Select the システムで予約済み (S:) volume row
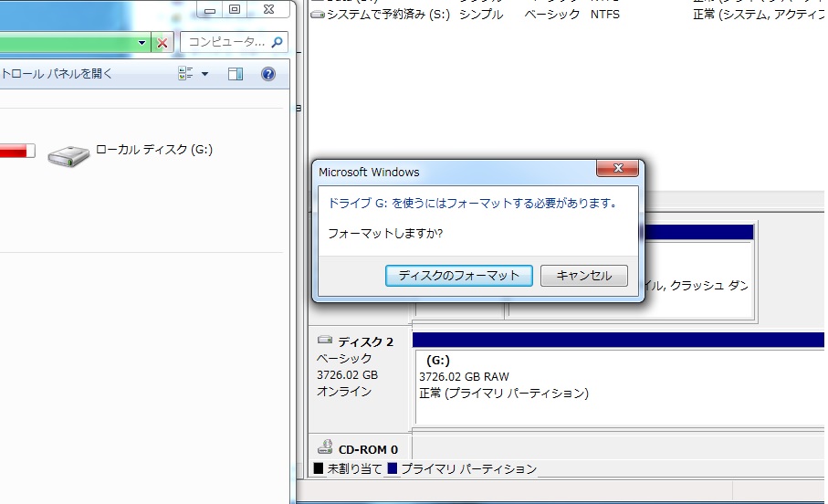The height and width of the screenshot is (504, 828). point(567,15)
